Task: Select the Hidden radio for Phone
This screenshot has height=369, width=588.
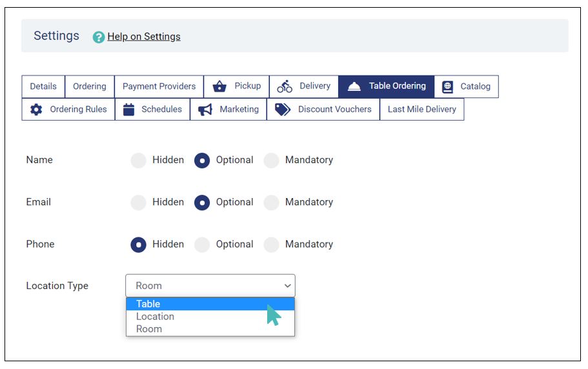Action: click(138, 244)
